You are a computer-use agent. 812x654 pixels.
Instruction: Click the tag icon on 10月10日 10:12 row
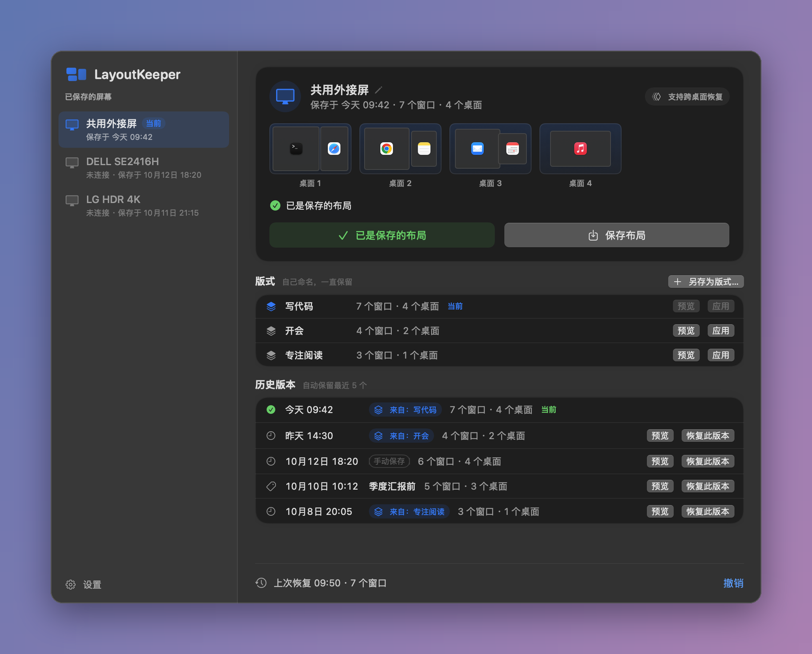point(271,487)
